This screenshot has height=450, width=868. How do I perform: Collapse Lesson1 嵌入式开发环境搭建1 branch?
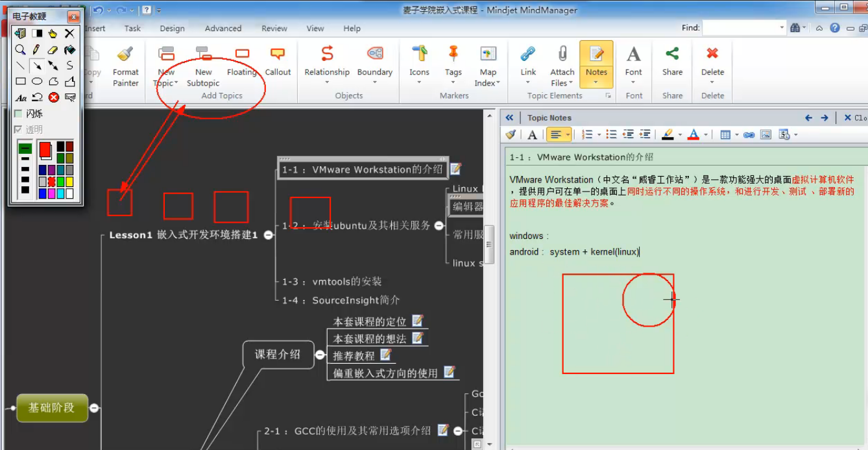269,235
